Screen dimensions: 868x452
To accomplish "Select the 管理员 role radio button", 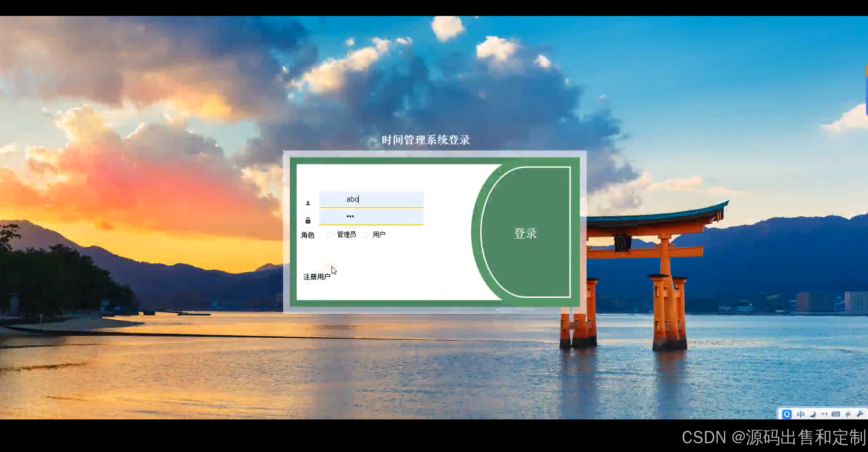I will click(330, 235).
